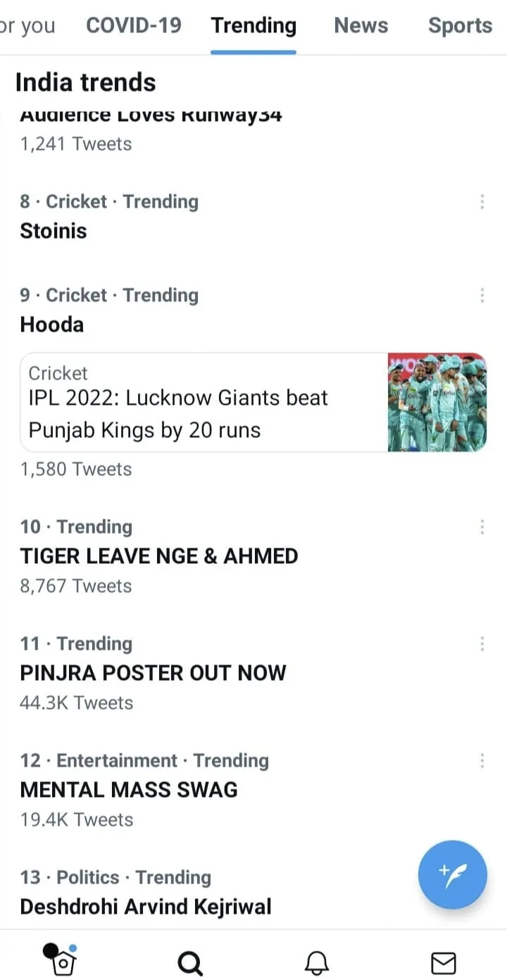Tap the compose new Tweet button
507x980 pixels.
coord(452,875)
